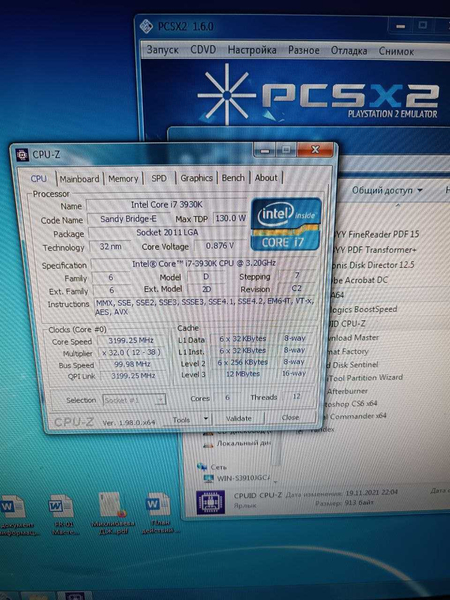Open the CDVD menu in PCSX2

203,50
